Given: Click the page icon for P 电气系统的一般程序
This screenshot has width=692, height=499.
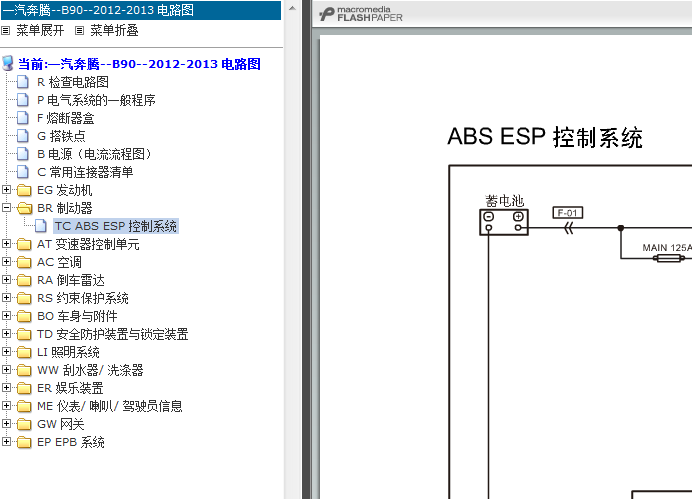Looking at the screenshot, I should click(x=23, y=100).
